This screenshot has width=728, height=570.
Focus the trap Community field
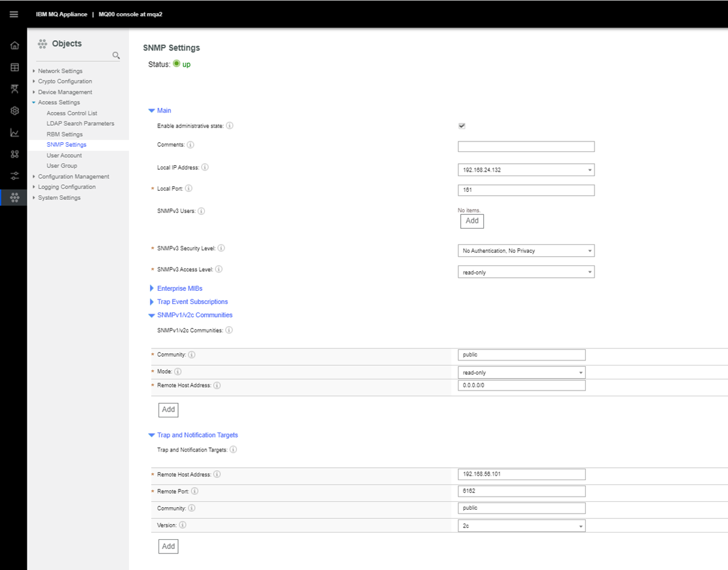coord(521,508)
